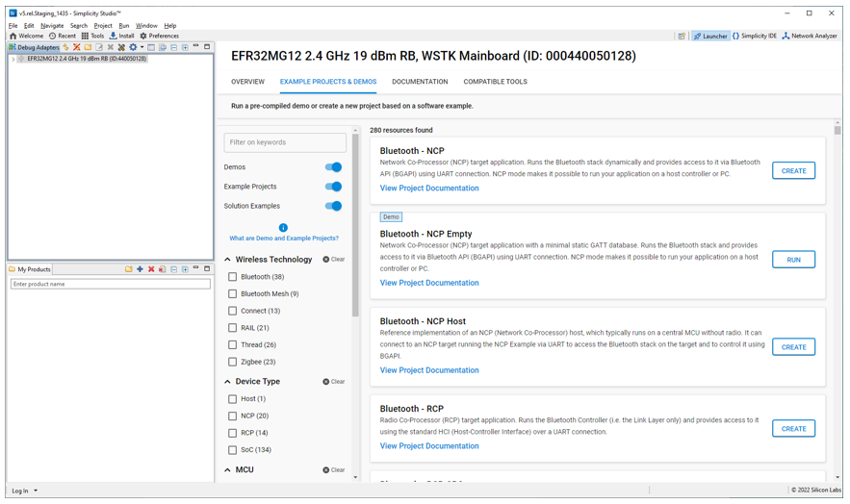Viewport: 850px width, 504px height.
Task: Collapse the Device Type filter section
Action: 228,382
